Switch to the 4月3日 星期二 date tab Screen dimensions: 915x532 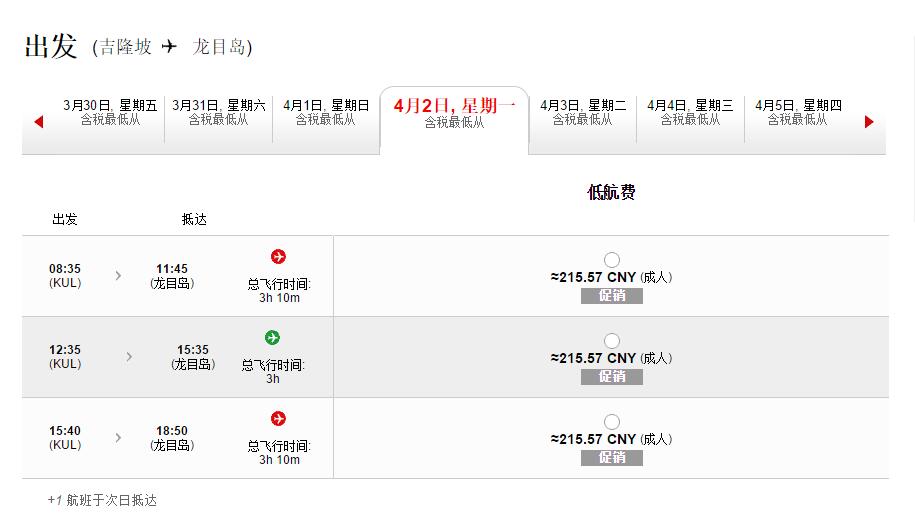click(583, 112)
